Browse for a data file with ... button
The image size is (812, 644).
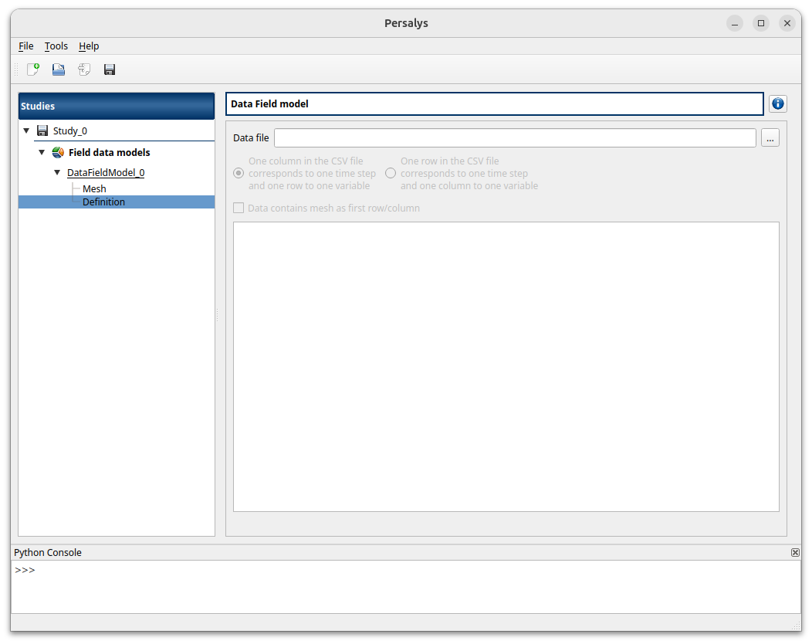coord(770,137)
